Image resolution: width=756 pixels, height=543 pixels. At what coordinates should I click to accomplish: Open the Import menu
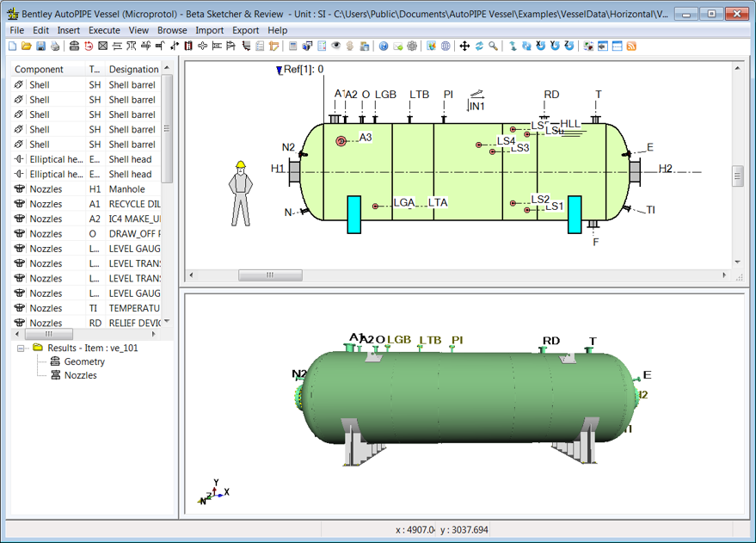[209, 30]
